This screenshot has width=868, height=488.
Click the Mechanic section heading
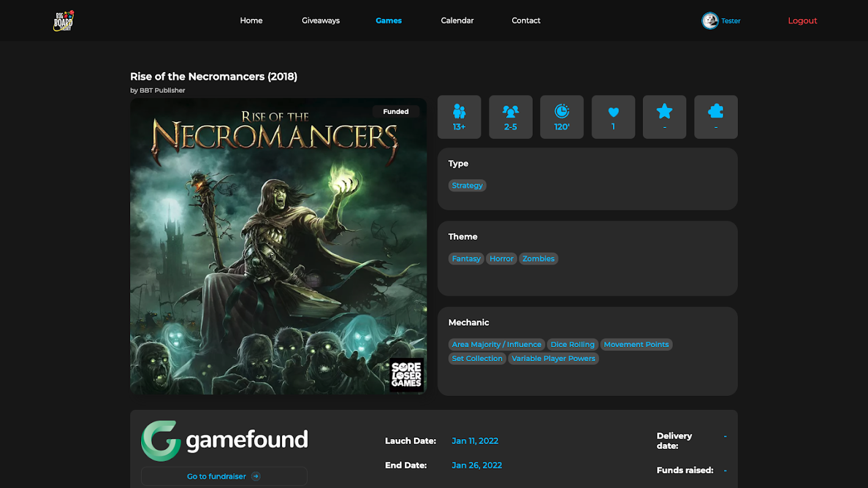469,323
